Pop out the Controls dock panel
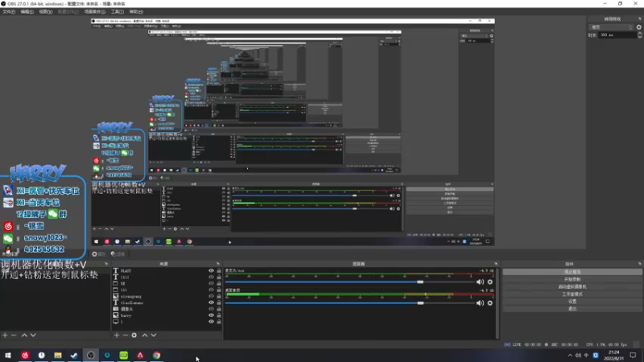 (639, 264)
